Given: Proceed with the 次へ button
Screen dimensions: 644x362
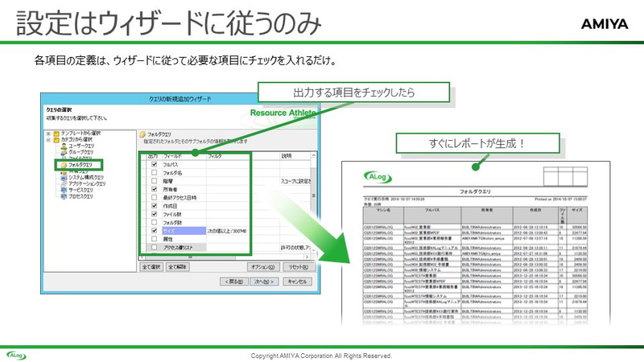Looking at the screenshot, I should [264, 282].
